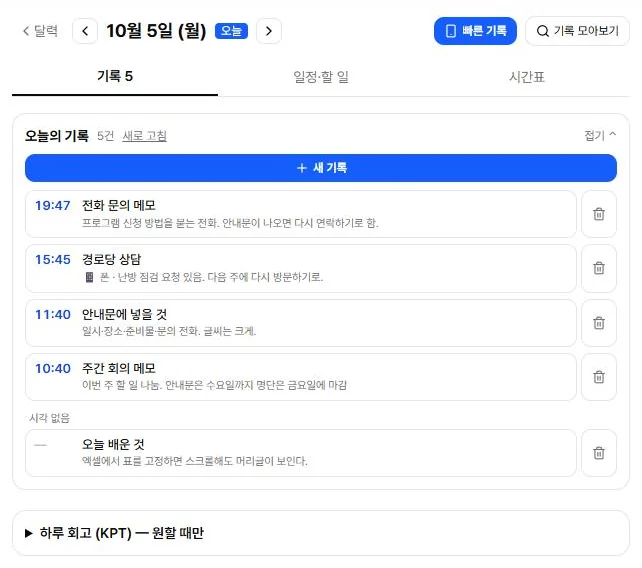Go to the next day arrow

click(269, 31)
